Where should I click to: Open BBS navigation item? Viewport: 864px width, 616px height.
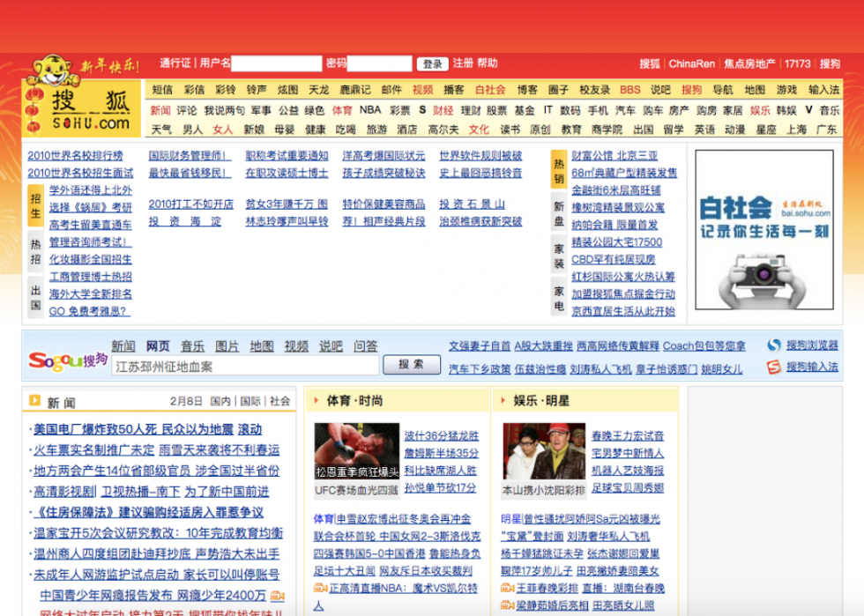click(x=629, y=89)
